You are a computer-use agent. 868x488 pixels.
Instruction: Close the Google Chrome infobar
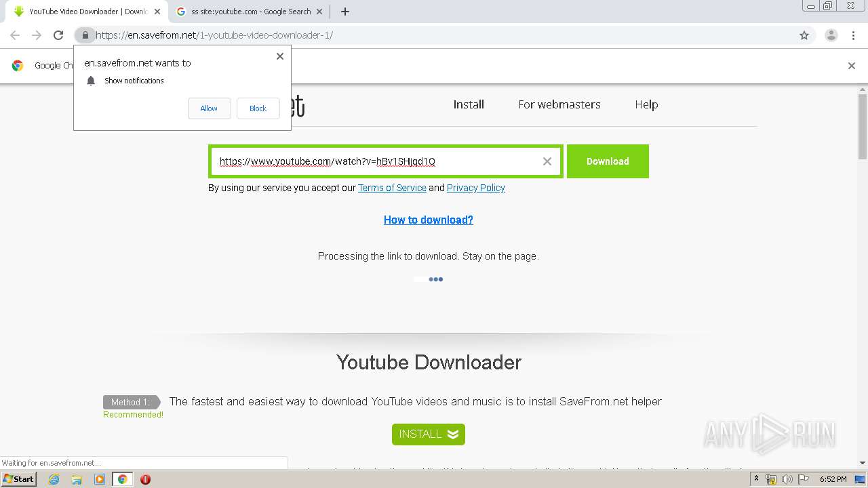(852, 66)
